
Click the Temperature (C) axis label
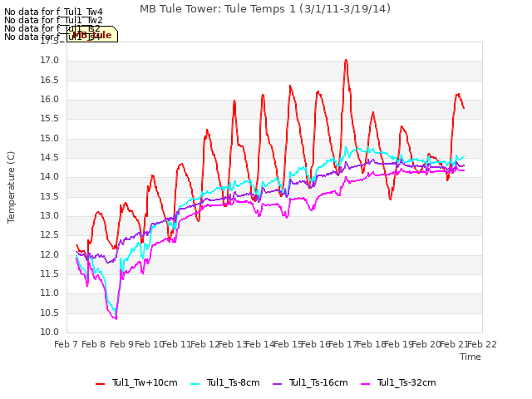click(11, 187)
